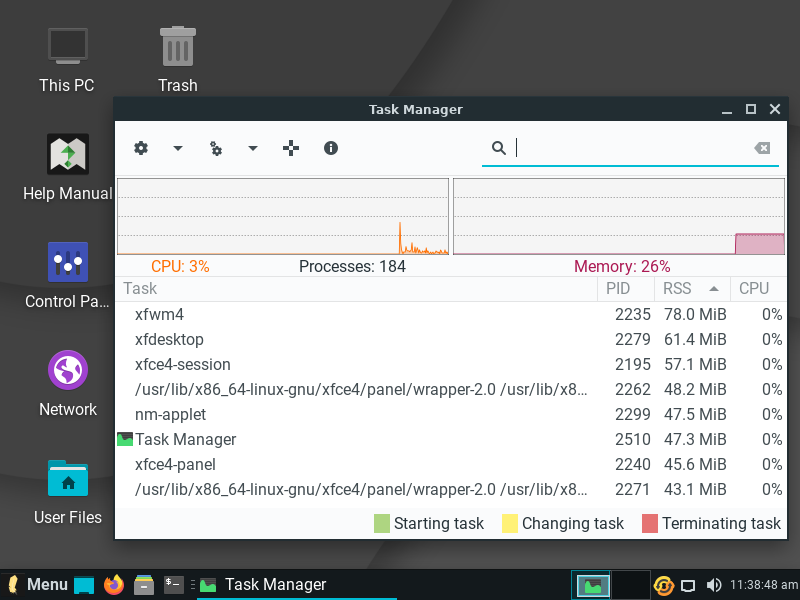Select the nm-applet process row
Image resolution: width=800 pixels, height=600 pixels.
point(451,414)
